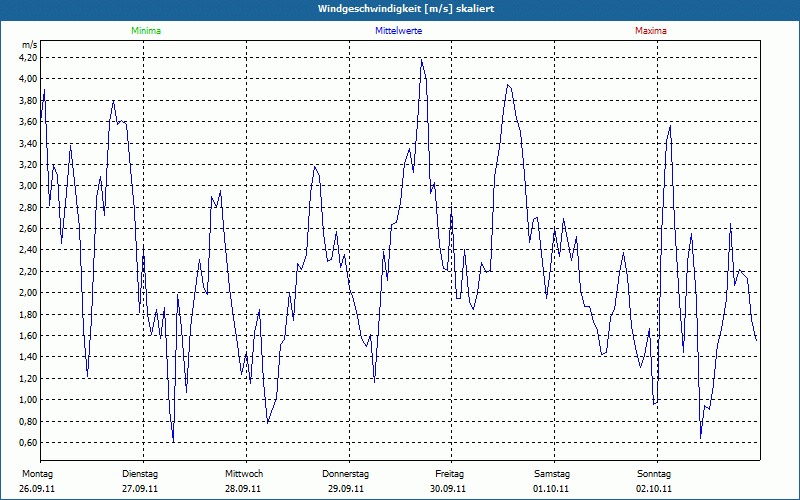Click the 1,60 y-axis value
Screen dimensions: 800x500
pos(29,335)
